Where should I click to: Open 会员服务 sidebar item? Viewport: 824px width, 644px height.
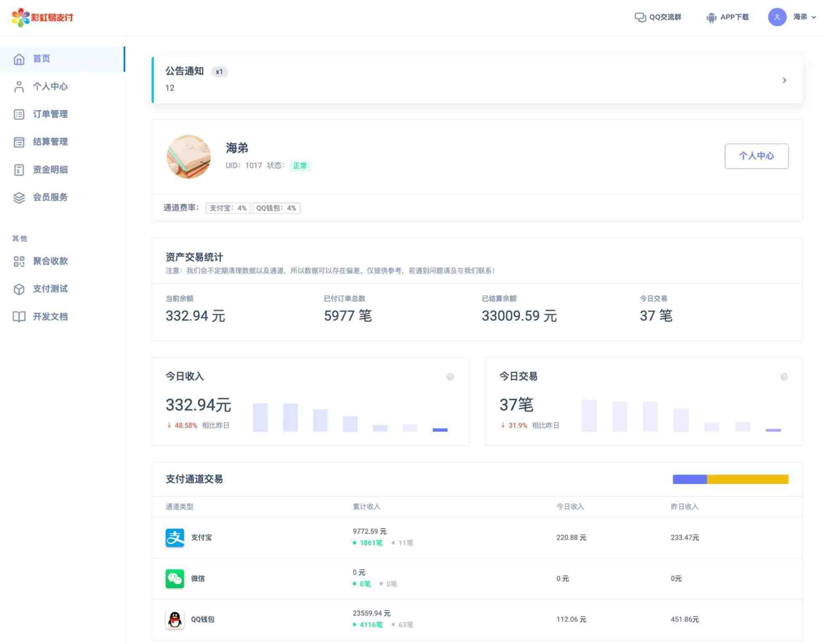[x=50, y=197]
